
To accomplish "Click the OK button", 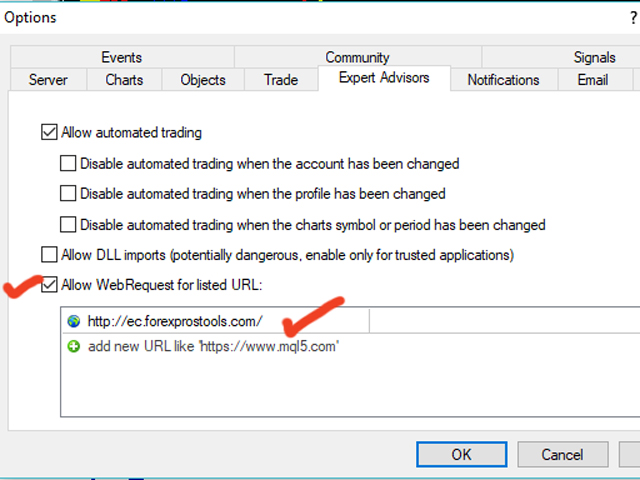I will (462, 454).
